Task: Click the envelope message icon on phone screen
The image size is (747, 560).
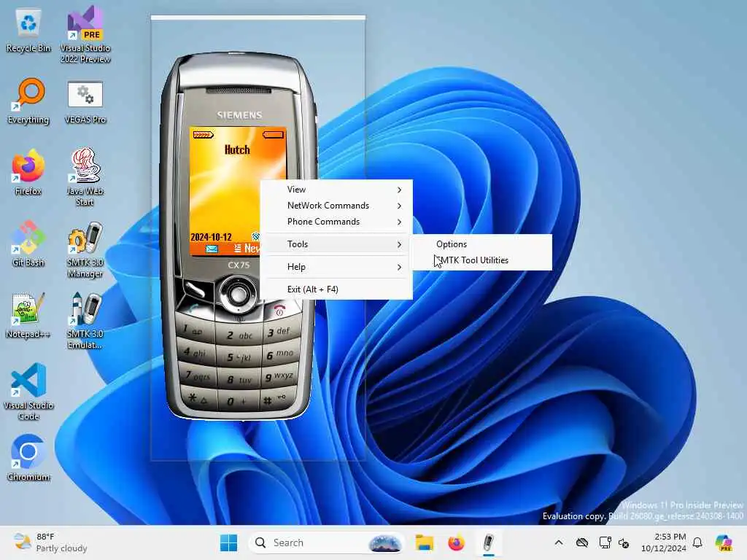Action: (212, 249)
